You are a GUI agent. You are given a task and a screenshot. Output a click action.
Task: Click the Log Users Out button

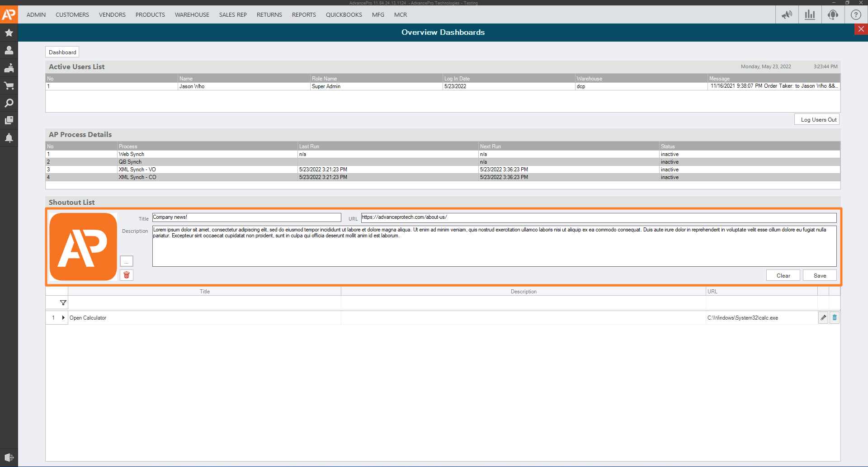(x=818, y=120)
